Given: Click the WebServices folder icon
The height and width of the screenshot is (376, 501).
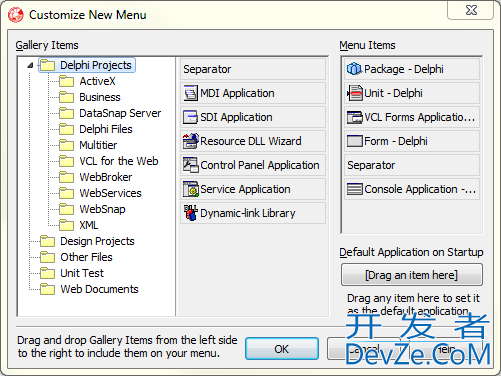Looking at the screenshot, I should pyautogui.click(x=66, y=193).
